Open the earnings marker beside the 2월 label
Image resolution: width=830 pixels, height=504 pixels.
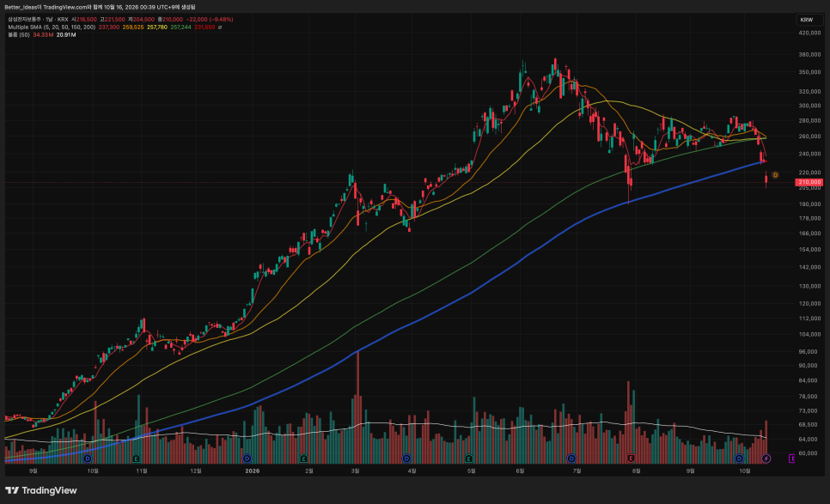click(x=303, y=458)
